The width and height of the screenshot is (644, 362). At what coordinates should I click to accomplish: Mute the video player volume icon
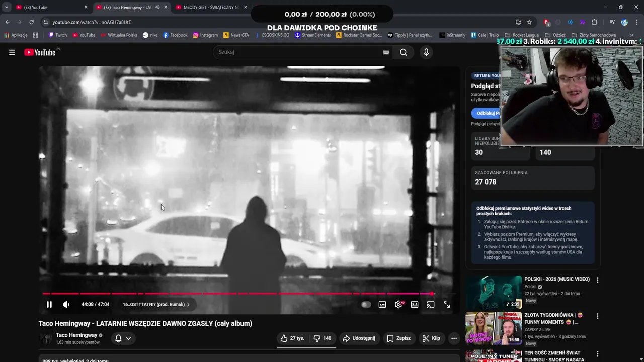(66, 304)
